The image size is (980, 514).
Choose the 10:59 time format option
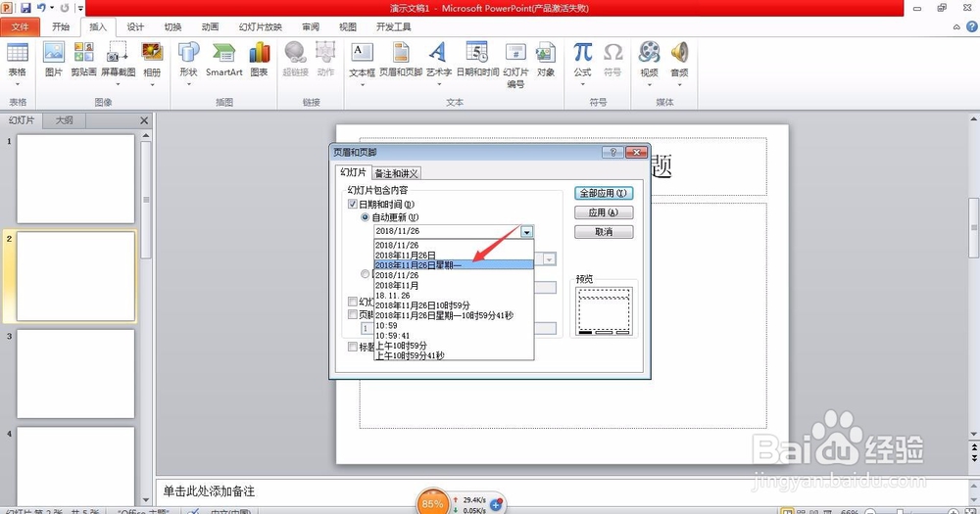pyautogui.click(x=453, y=325)
